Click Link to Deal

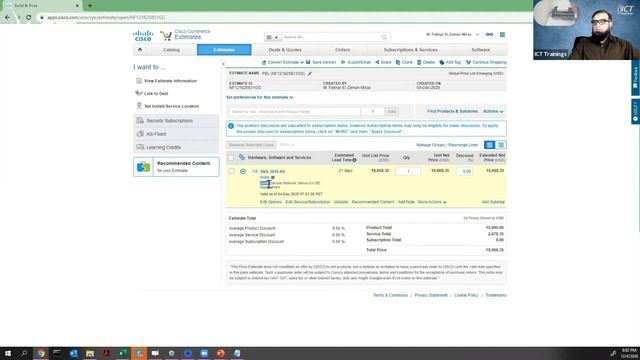(x=156, y=93)
